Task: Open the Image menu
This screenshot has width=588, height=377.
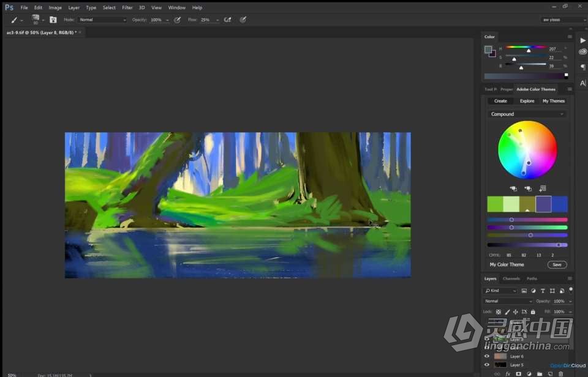Action: click(55, 7)
